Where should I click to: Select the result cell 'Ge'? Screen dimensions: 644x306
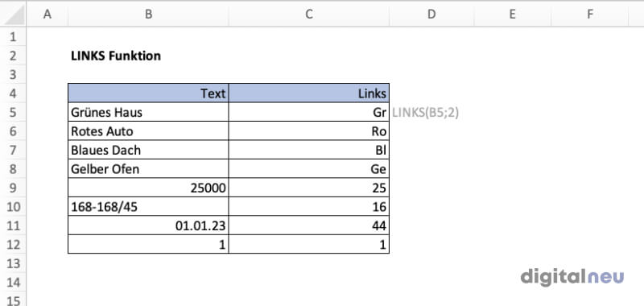[x=309, y=169]
